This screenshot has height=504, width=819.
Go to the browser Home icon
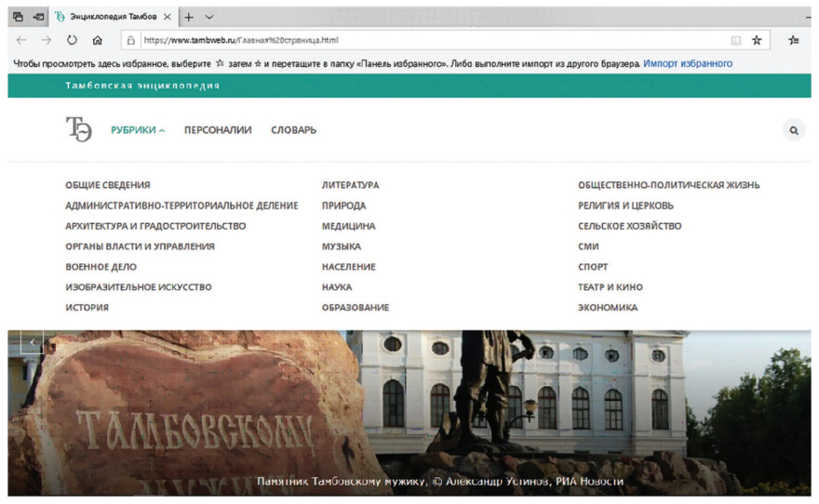tap(98, 41)
